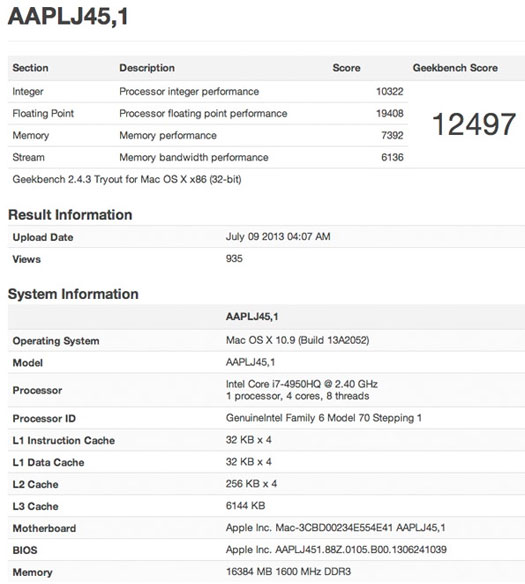Click the Geekbench 2.4.3 Tryout version line

point(127,180)
